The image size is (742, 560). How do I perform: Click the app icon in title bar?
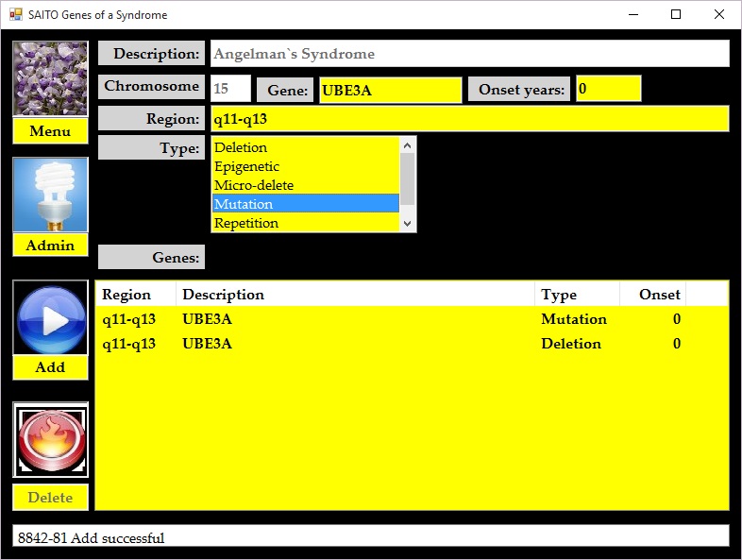point(14,14)
